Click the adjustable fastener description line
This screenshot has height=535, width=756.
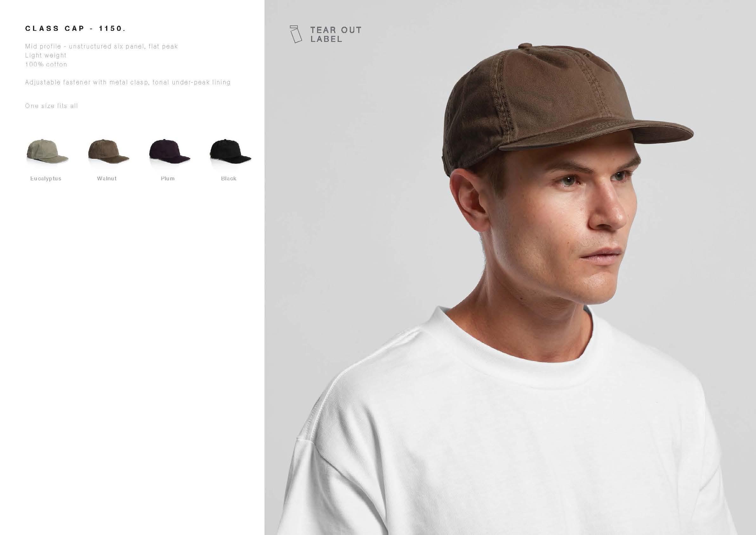(128, 82)
